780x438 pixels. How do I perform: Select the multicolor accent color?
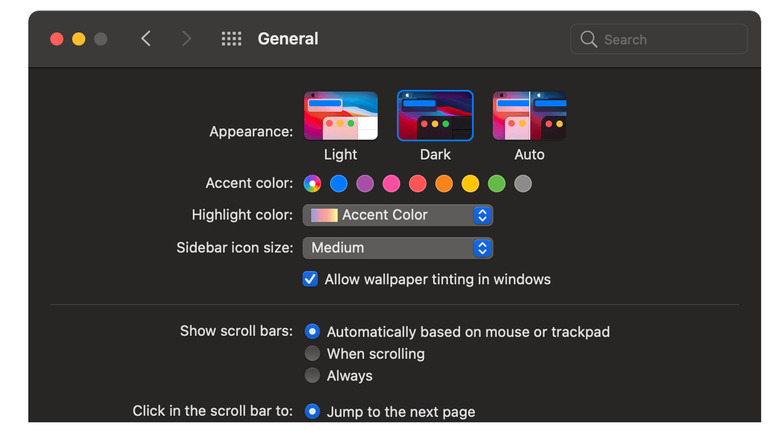tap(312, 184)
